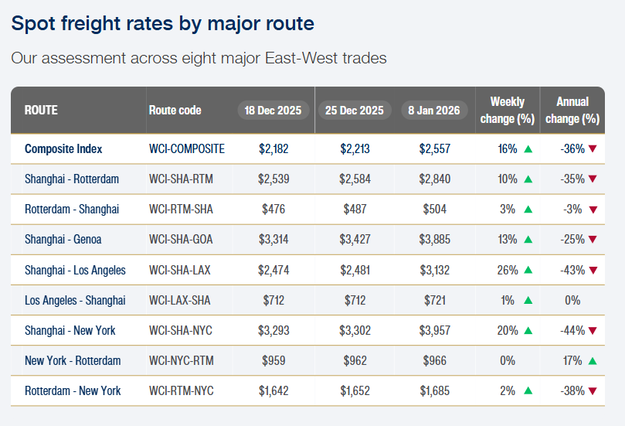Click green up arrow in Shanghai - Genoa row
The width and height of the screenshot is (625, 426).
[x=527, y=240]
